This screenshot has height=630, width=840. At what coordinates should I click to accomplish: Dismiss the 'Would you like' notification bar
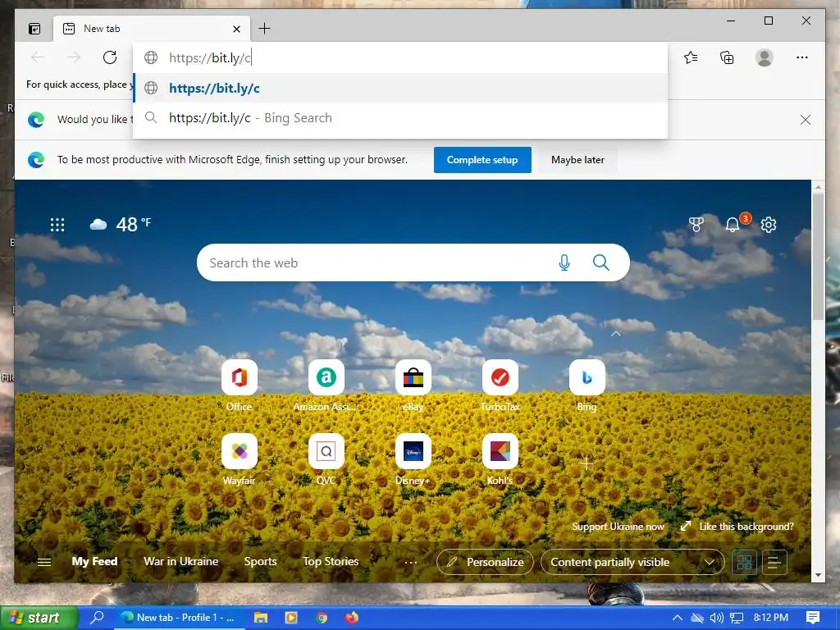[x=806, y=120]
